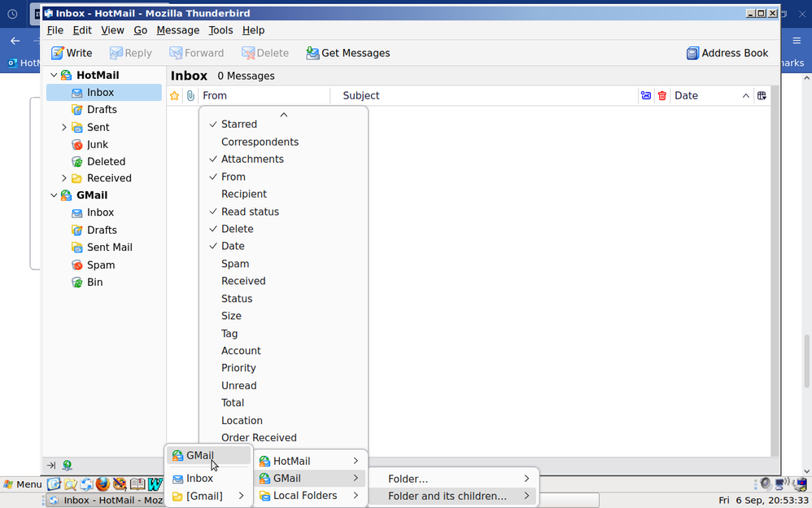Launch Firefox from the taskbar
This screenshot has height=508, width=812.
coord(103,484)
